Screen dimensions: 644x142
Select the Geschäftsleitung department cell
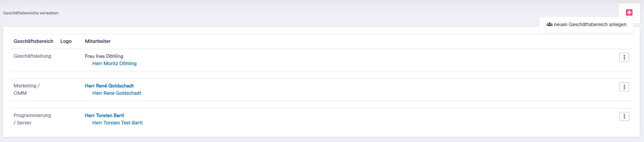32,56
